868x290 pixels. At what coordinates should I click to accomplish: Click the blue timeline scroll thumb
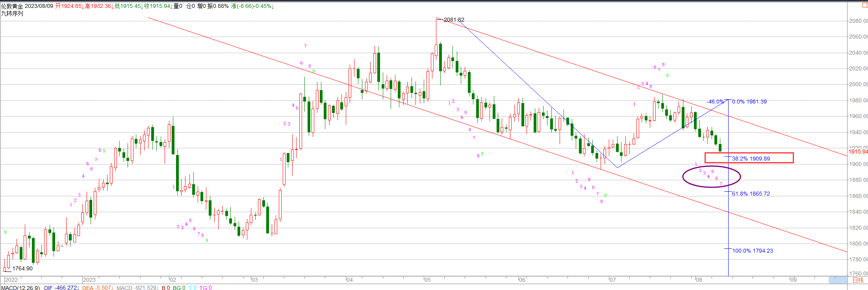coord(838,280)
